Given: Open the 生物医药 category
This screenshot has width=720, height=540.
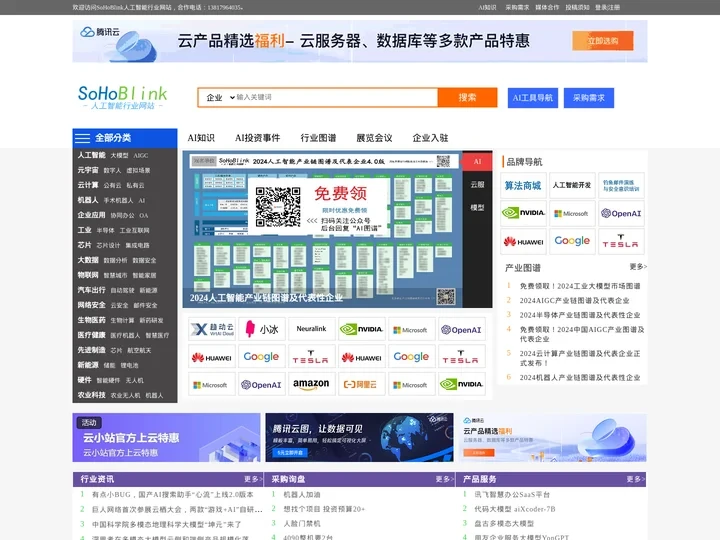Looking at the screenshot, I should (91, 320).
